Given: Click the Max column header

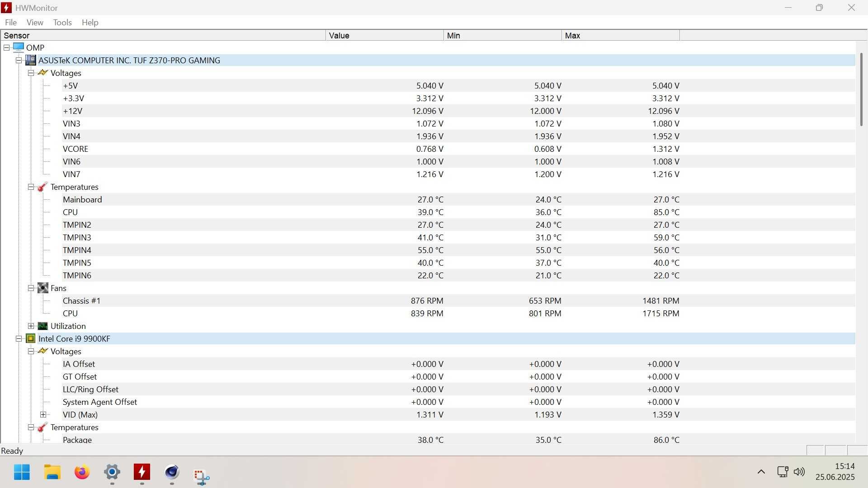Looking at the screenshot, I should [620, 35].
